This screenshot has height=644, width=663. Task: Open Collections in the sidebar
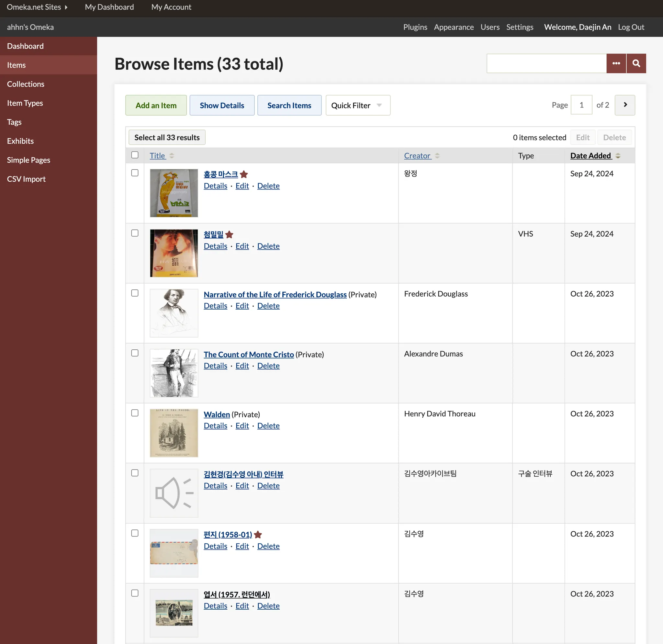(26, 84)
